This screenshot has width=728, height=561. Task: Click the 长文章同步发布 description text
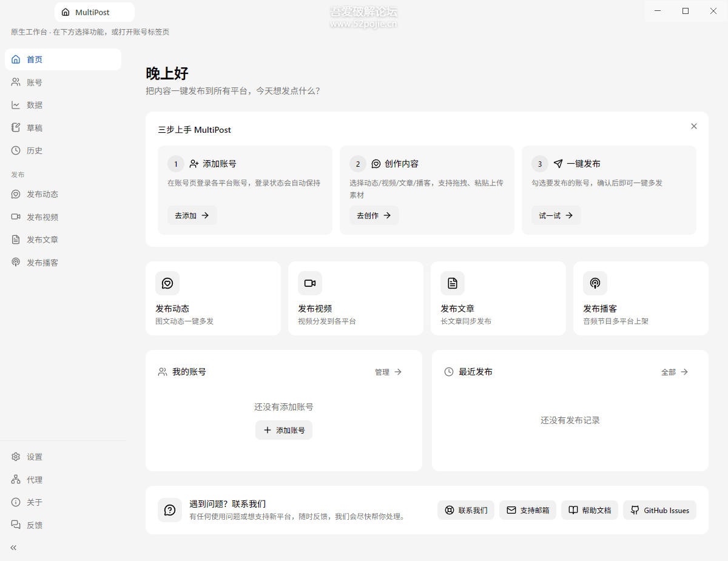[x=466, y=321]
